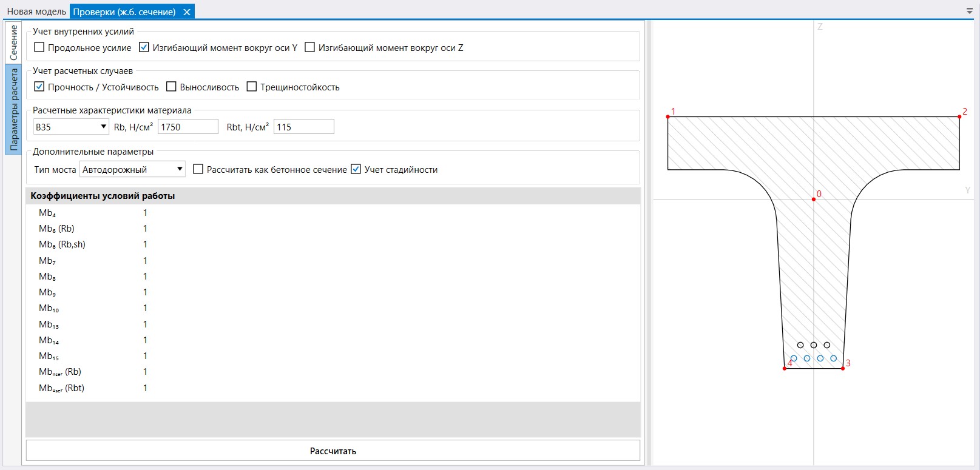The image size is (980, 470).
Task: Enable the Выносливость checkbox
Action: click(171, 87)
